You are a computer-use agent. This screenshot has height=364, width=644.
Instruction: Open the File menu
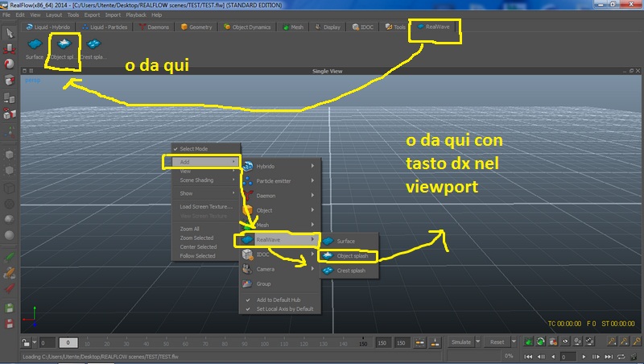click(6, 14)
